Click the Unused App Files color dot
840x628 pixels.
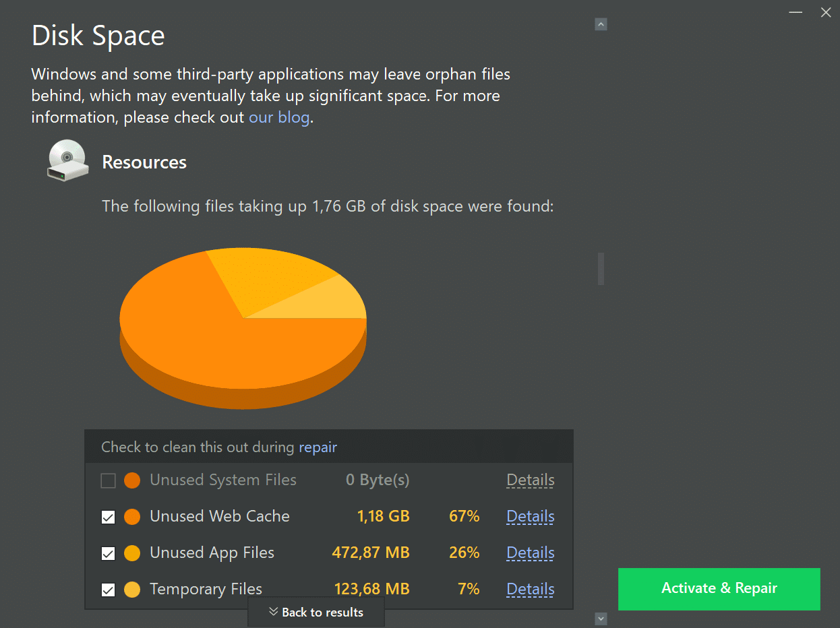click(x=132, y=553)
